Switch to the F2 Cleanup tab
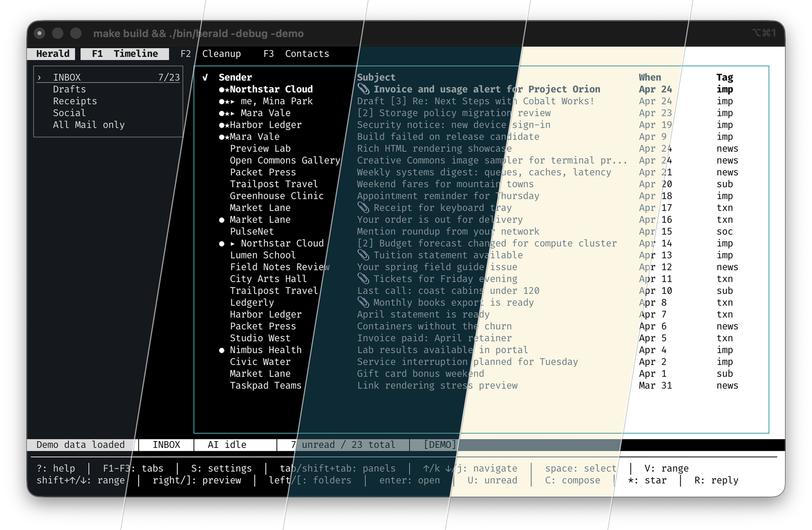Image resolution: width=812 pixels, height=530 pixels. tap(211, 54)
